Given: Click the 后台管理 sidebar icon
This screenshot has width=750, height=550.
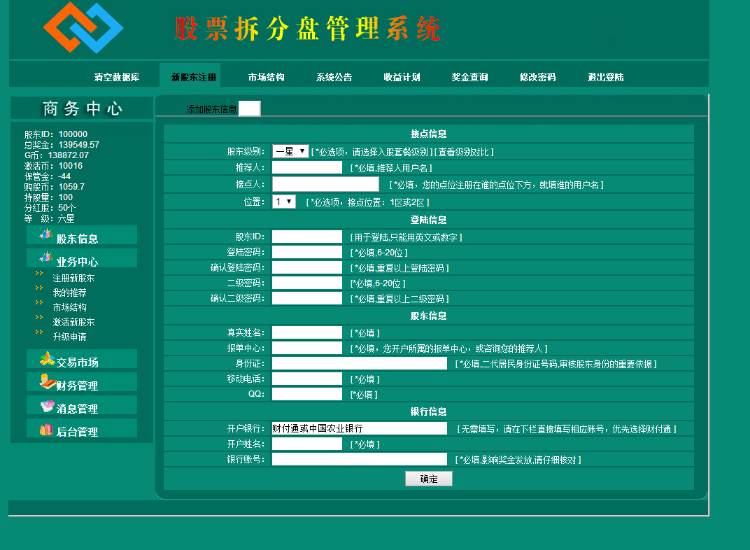Looking at the screenshot, I should point(46,429).
